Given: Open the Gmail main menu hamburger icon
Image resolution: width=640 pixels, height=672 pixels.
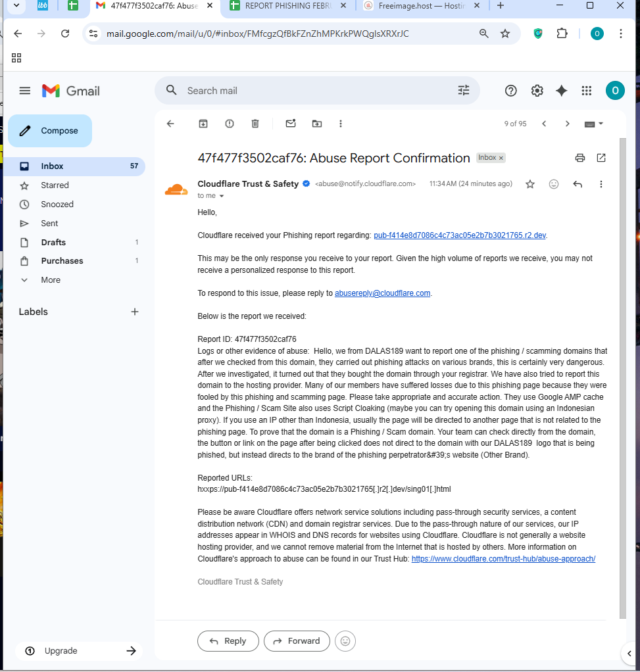Looking at the screenshot, I should 25,91.
